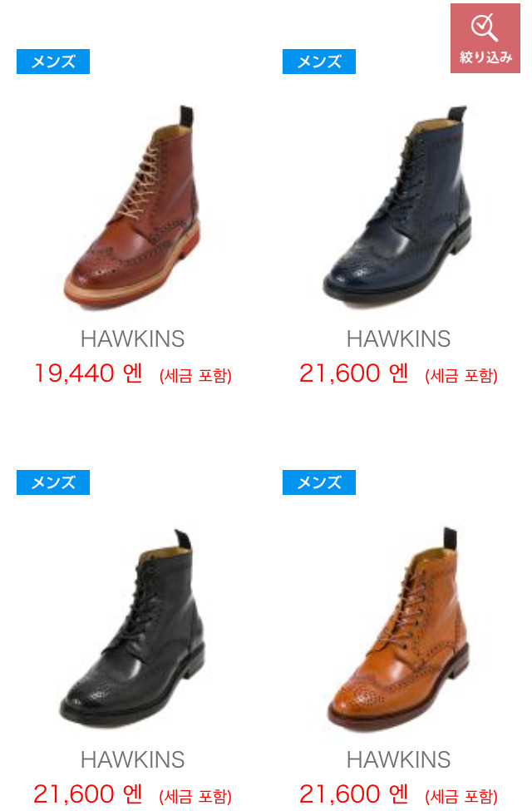This screenshot has height=811, width=532.
Task: Click 세금 포함 note beside navy boot price
Action: click(461, 375)
